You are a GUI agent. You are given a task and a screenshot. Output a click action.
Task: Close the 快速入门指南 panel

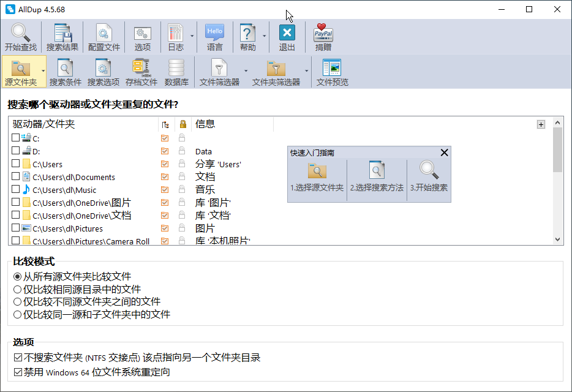point(444,153)
